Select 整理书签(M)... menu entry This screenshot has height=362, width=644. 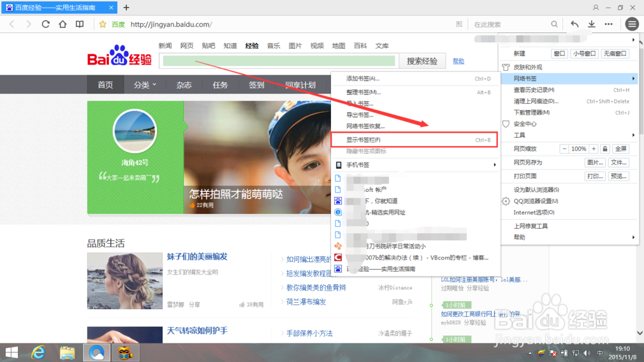(415, 92)
